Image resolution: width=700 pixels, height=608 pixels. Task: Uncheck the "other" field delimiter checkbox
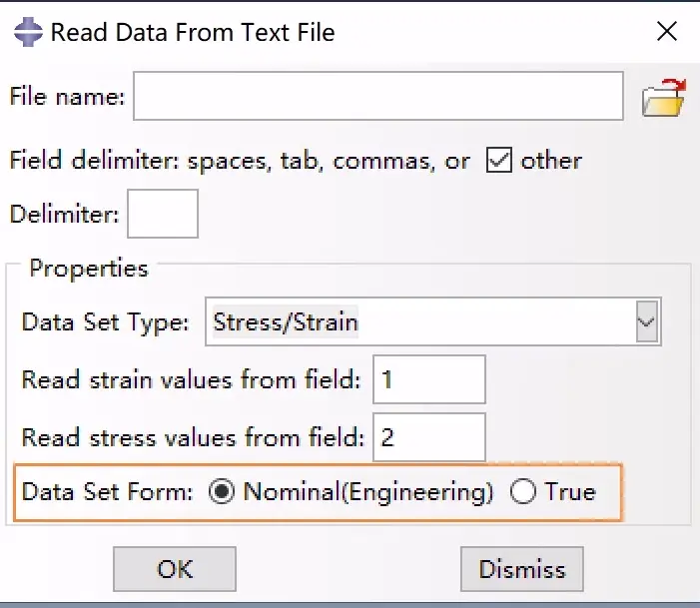(498, 161)
